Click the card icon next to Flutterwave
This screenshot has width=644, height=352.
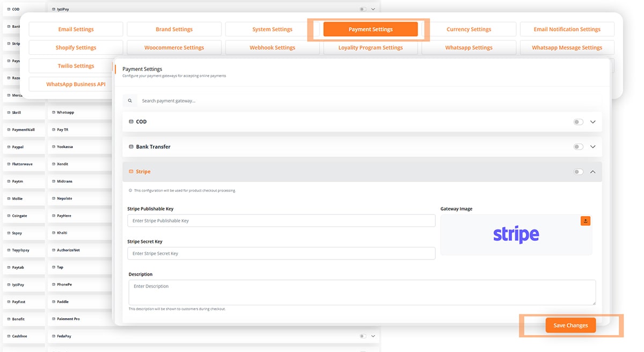click(x=9, y=164)
